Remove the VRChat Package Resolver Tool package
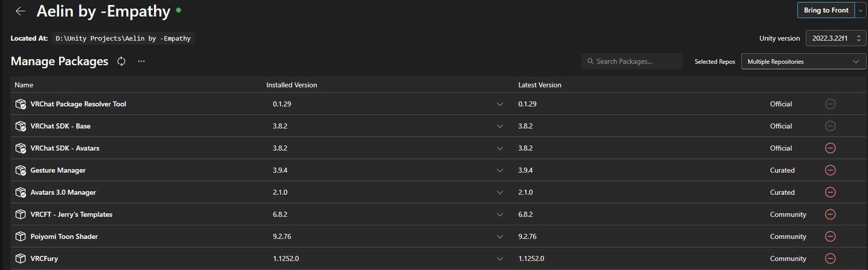 click(x=830, y=104)
